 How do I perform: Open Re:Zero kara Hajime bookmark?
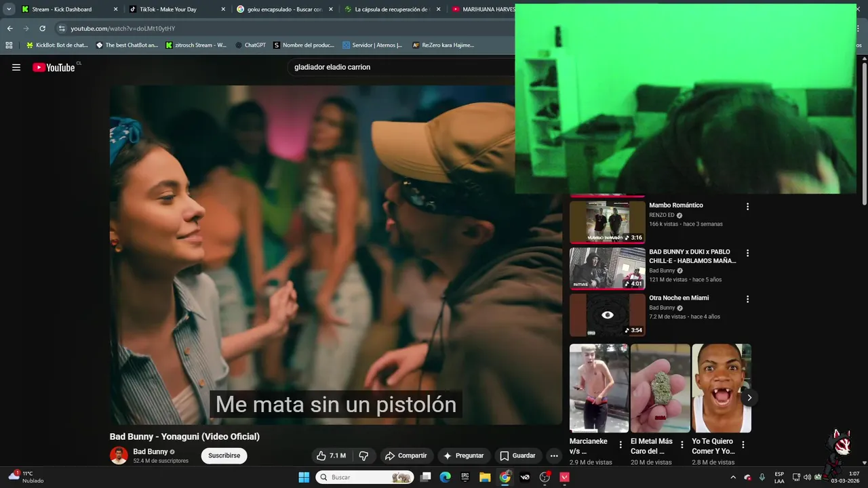coord(443,45)
